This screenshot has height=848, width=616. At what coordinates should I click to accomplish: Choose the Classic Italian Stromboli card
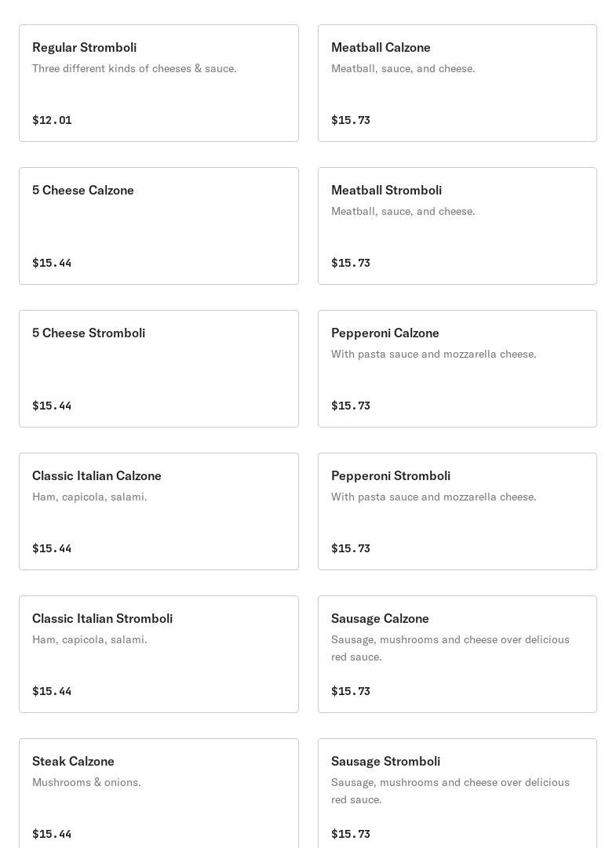coord(159,654)
